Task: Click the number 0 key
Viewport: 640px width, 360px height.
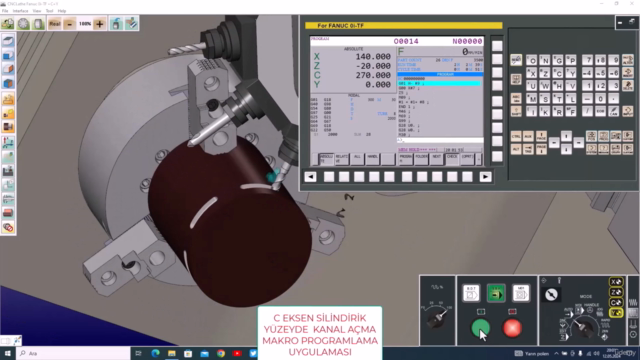Action: (x=600, y=98)
